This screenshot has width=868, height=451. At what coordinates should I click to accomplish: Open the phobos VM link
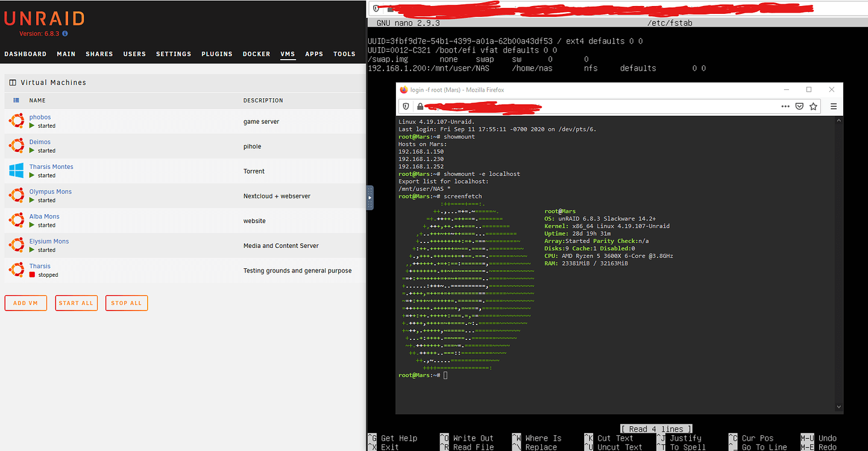[x=40, y=117]
